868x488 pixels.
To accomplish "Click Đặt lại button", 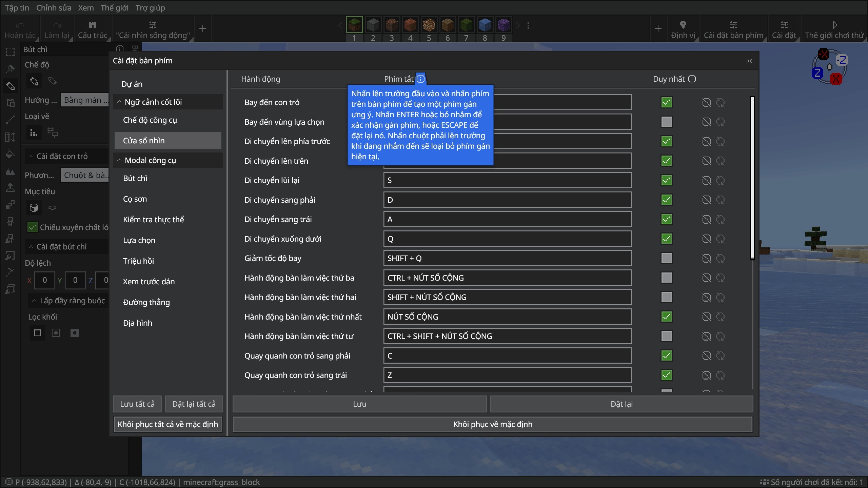I will click(x=622, y=404).
